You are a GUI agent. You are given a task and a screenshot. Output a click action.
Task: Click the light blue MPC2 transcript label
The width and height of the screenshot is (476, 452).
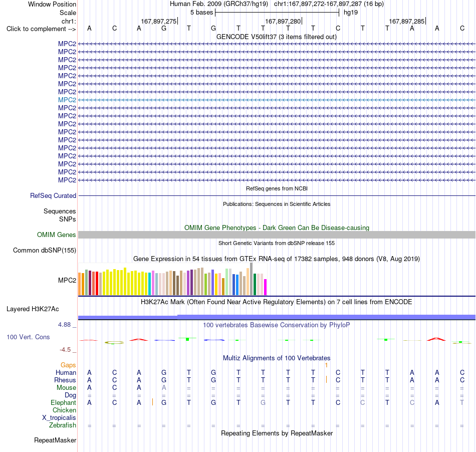(67, 100)
